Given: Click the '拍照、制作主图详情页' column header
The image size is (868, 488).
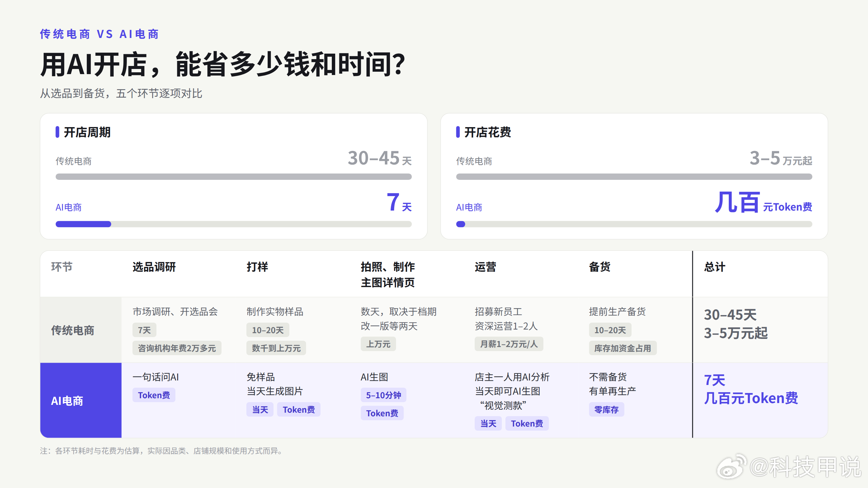Looking at the screenshot, I should pos(388,274).
